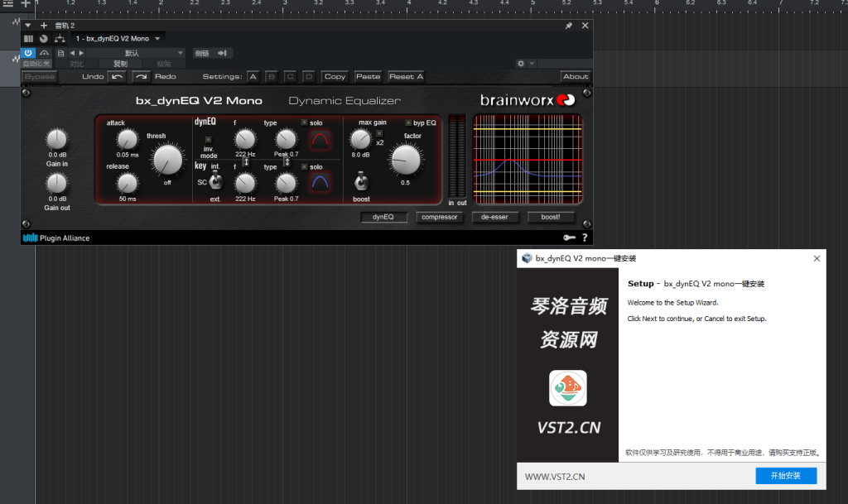The height and width of the screenshot is (504, 848).
Task: Click the Undo arrow icon
Action: click(118, 77)
